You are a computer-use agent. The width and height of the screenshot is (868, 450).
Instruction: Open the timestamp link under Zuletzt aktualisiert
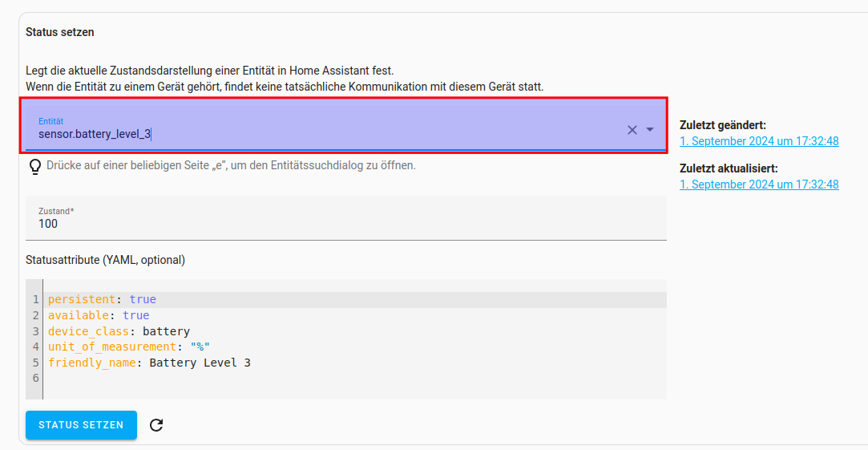click(758, 184)
